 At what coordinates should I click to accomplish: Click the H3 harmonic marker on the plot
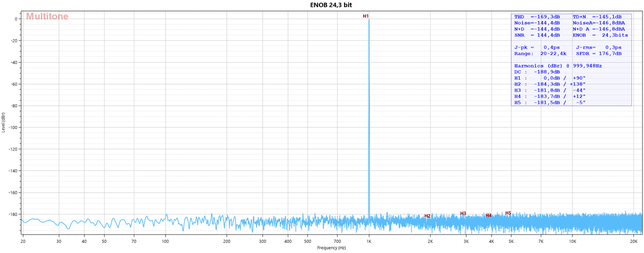coord(463,213)
